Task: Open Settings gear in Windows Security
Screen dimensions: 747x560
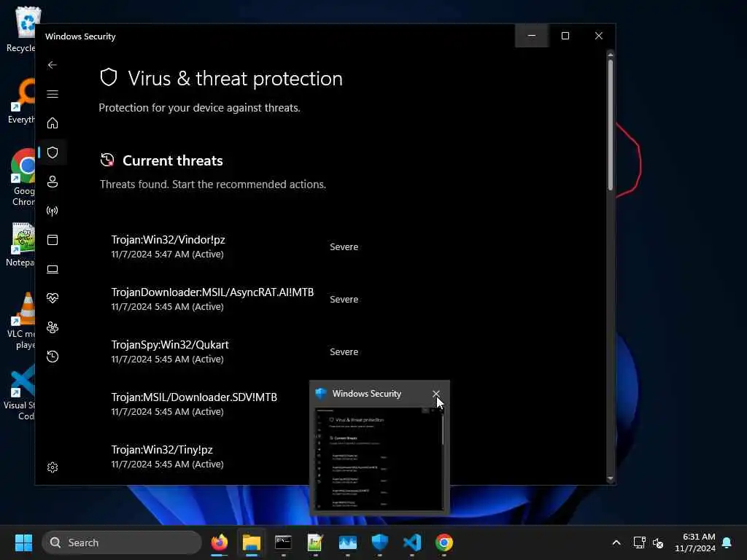Action: [53, 467]
